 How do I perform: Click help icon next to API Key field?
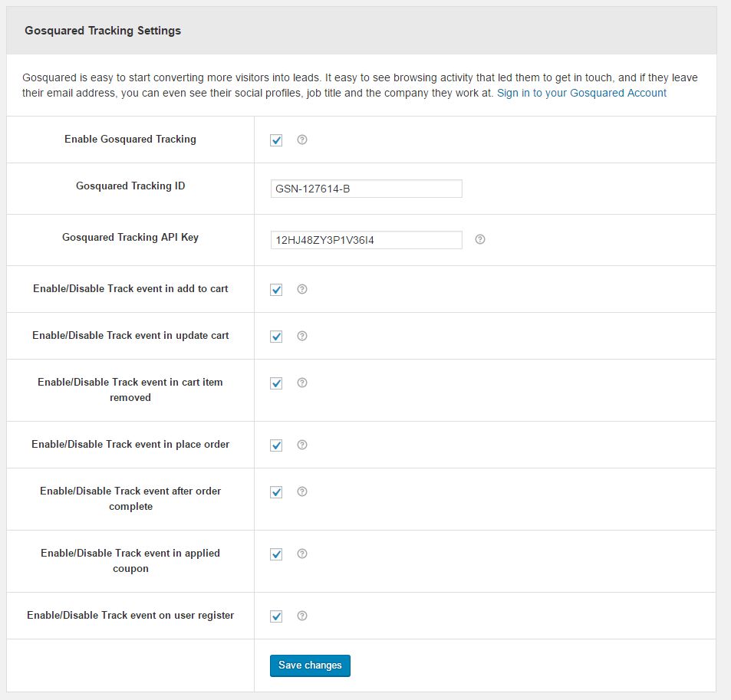tap(480, 239)
